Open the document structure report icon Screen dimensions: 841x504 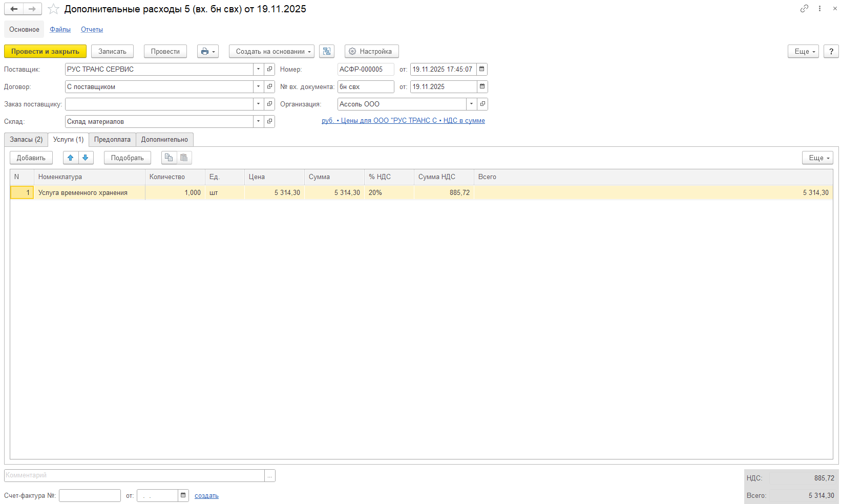(x=326, y=51)
